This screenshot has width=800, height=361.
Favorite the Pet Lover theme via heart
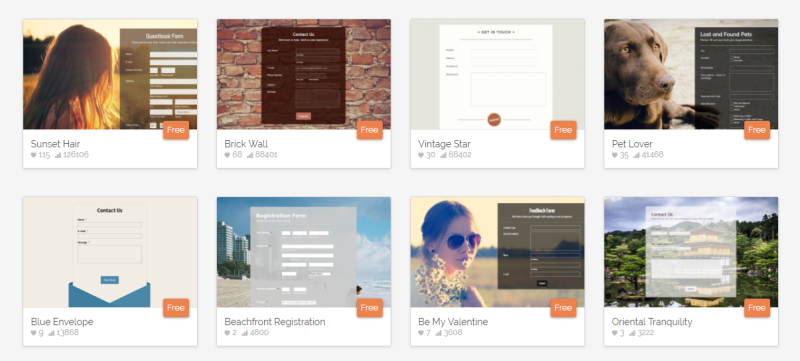615,155
